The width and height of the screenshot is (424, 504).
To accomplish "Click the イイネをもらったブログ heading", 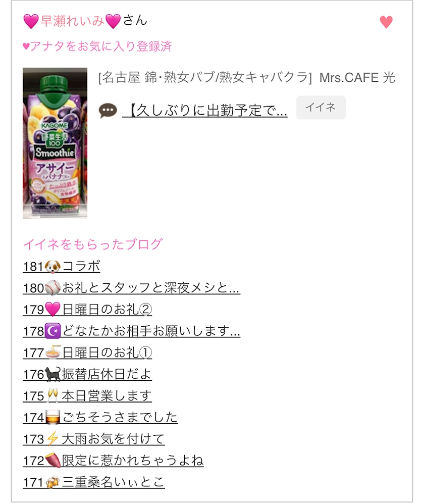I will [x=93, y=244].
